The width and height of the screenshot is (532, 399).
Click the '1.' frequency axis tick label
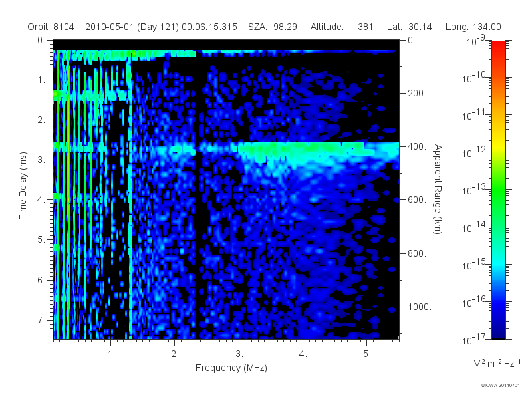pos(111,354)
